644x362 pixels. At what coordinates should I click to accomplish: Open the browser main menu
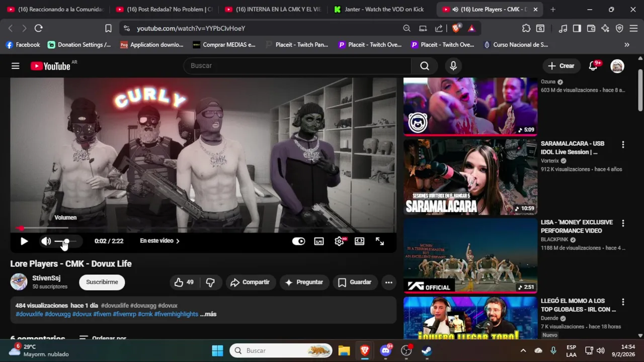click(x=633, y=29)
